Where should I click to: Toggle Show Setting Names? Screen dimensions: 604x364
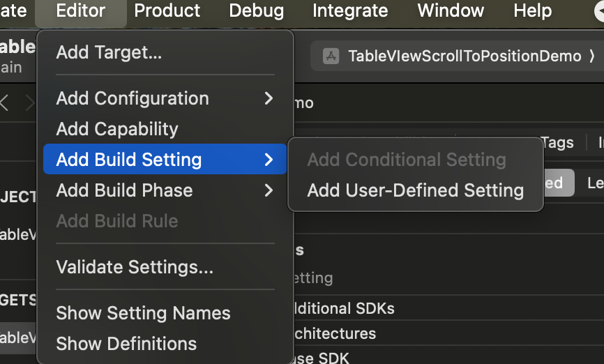pos(143,313)
